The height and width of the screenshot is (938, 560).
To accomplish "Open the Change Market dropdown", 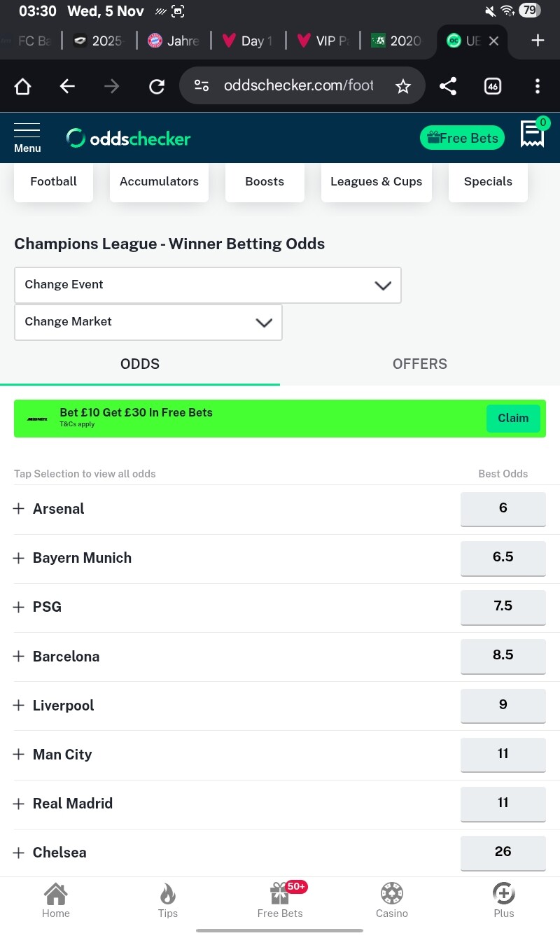I will coord(148,322).
